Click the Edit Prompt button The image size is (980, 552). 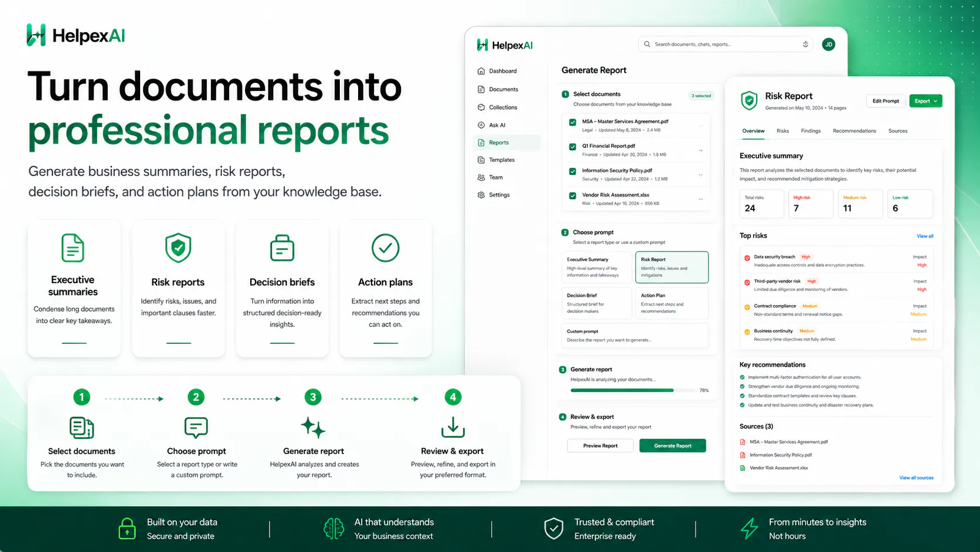point(885,101)
